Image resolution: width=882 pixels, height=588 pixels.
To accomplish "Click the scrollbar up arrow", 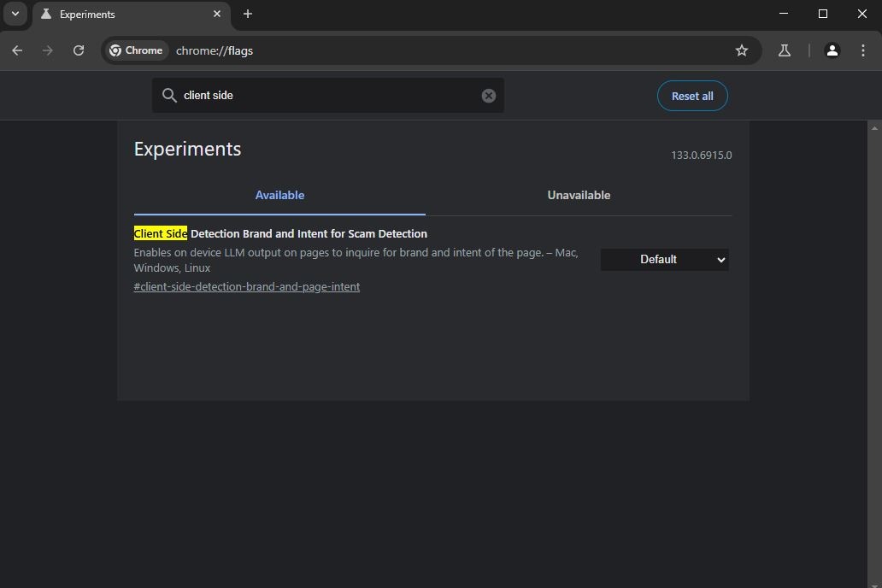I will 873,128.
